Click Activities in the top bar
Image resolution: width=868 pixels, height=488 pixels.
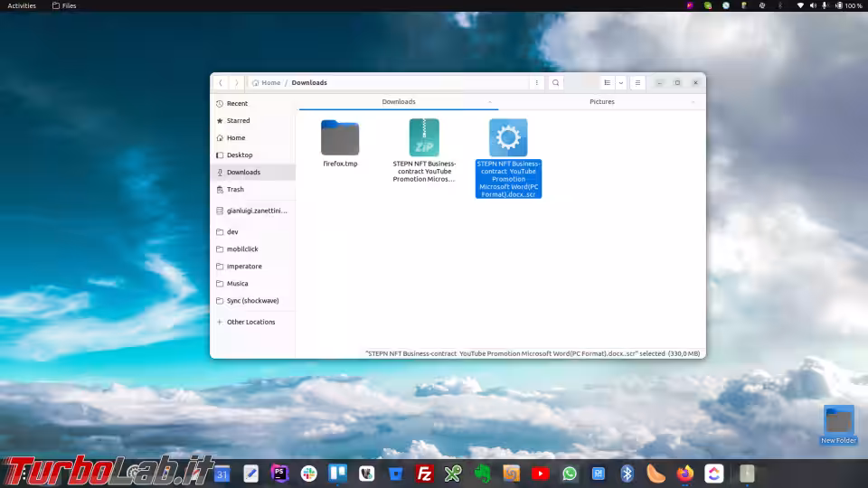[22, 5]
